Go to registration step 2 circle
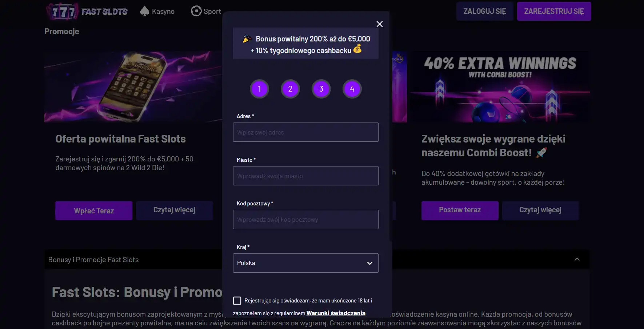The width and height of the screenshot is (644, 329). click(290, 89)
